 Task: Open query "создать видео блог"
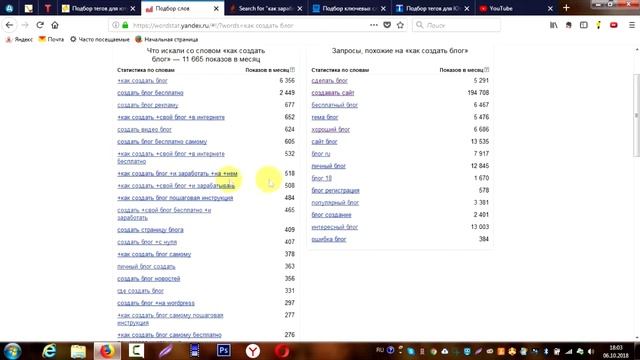tap(144, 130)
